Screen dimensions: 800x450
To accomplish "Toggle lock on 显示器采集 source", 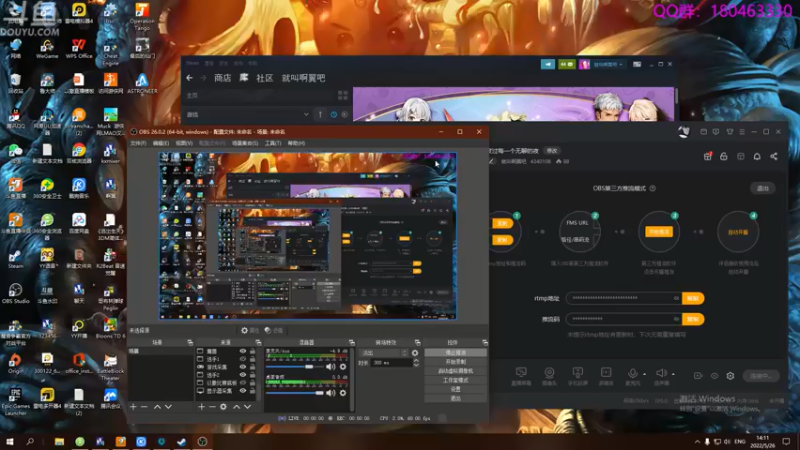I will [253, 391].
